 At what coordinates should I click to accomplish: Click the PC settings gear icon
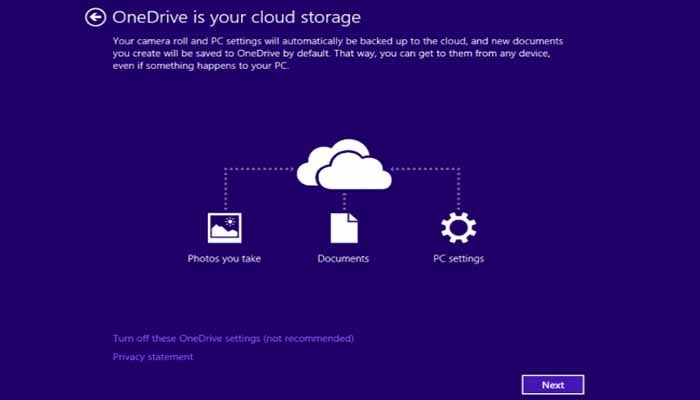[458, 228]
